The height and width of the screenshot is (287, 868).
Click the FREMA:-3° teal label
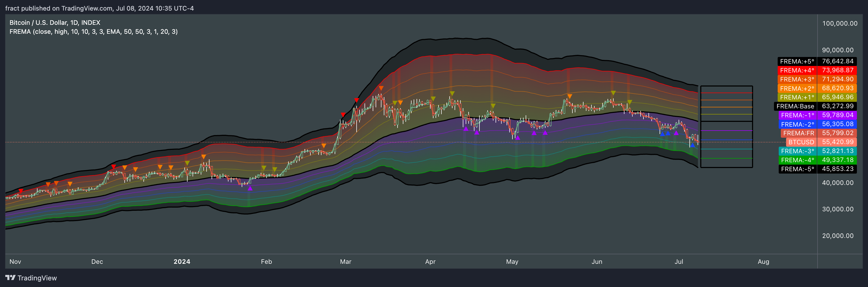point(798,151)
